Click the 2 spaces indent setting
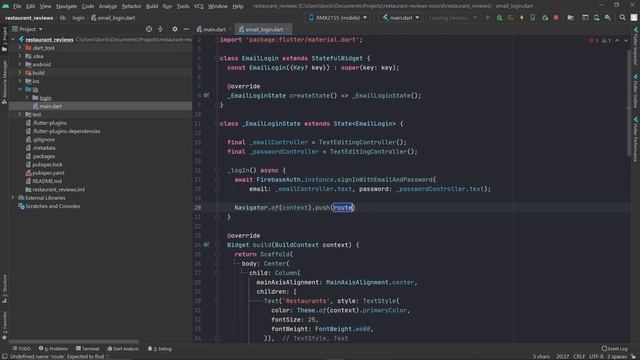This screenshot has height=360, width=640. tap(617, 356)
